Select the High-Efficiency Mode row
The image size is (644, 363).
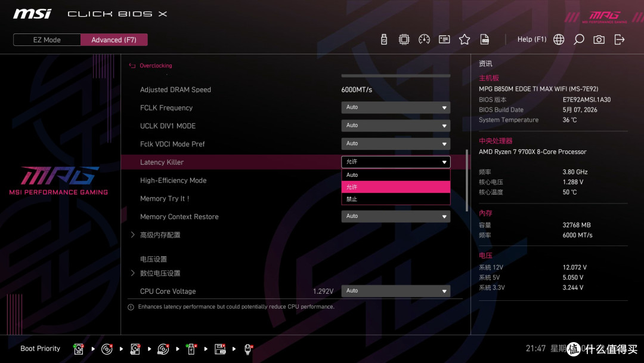(x=174, y=180)
